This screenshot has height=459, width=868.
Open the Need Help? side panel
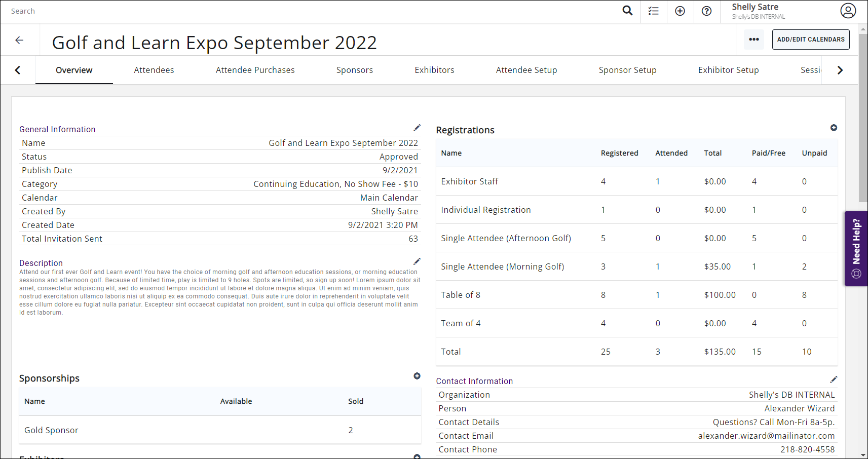(856, 248)
